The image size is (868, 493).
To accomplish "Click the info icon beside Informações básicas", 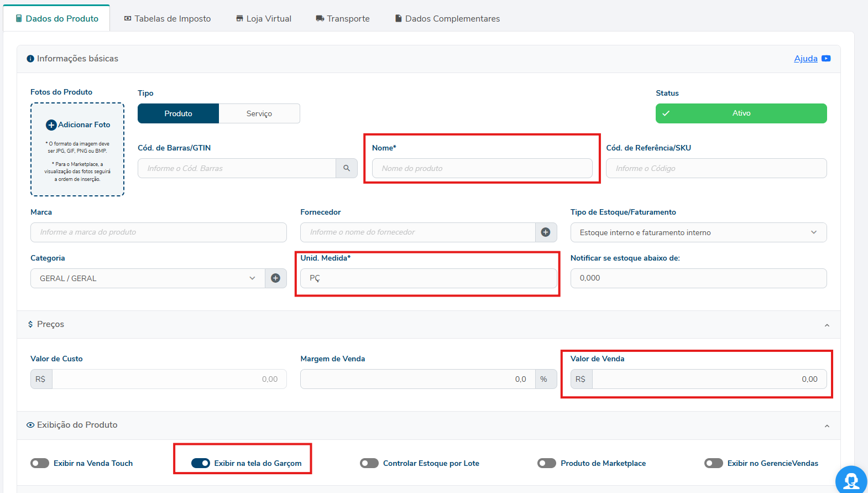I will point(30,59).
